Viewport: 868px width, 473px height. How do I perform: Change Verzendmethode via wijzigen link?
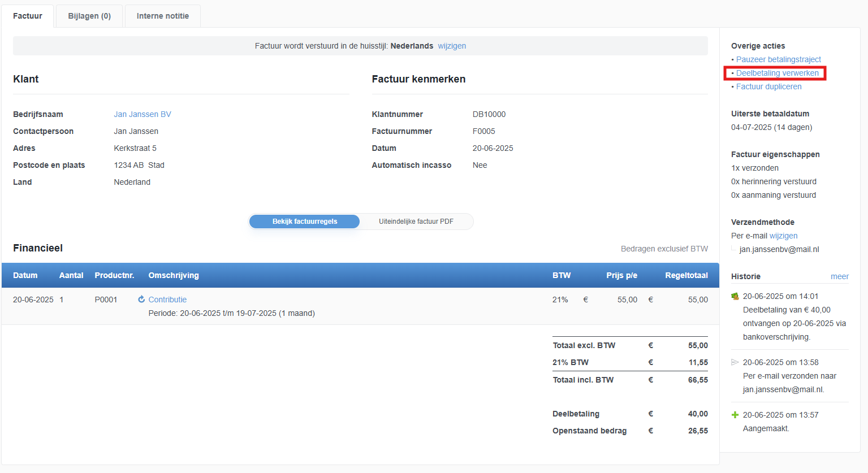click(x=783, y=236)
